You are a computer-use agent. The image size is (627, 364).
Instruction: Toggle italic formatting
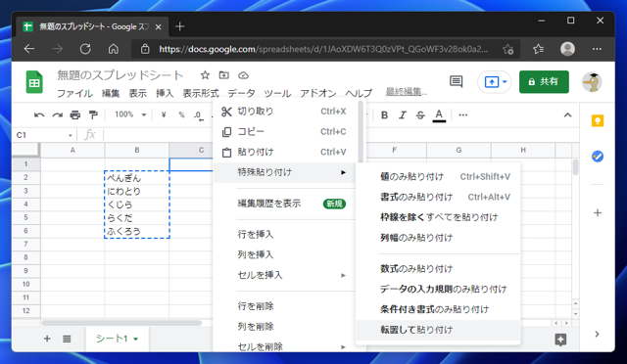click(x=403, y=115)
